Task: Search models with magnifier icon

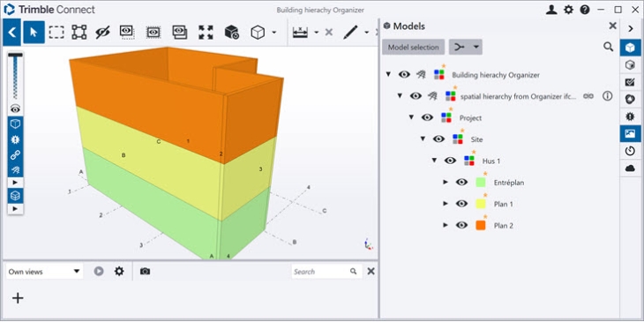Action: (x=608, y=47)
